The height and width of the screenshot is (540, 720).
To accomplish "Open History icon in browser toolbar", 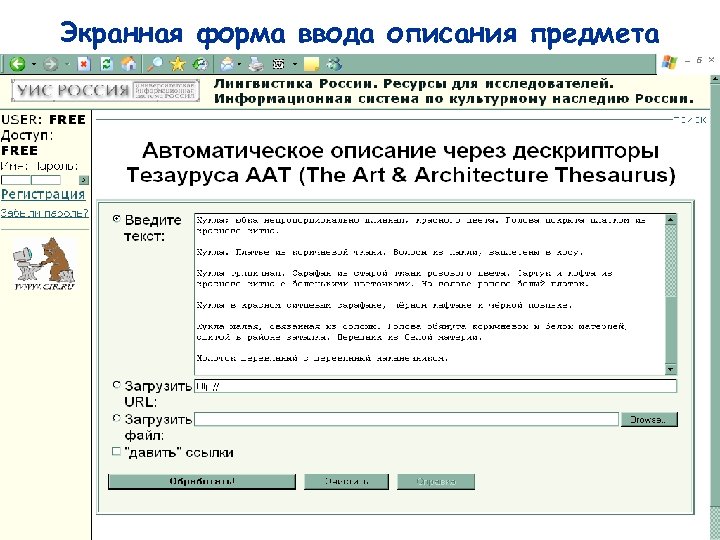I will coord(200,64).
